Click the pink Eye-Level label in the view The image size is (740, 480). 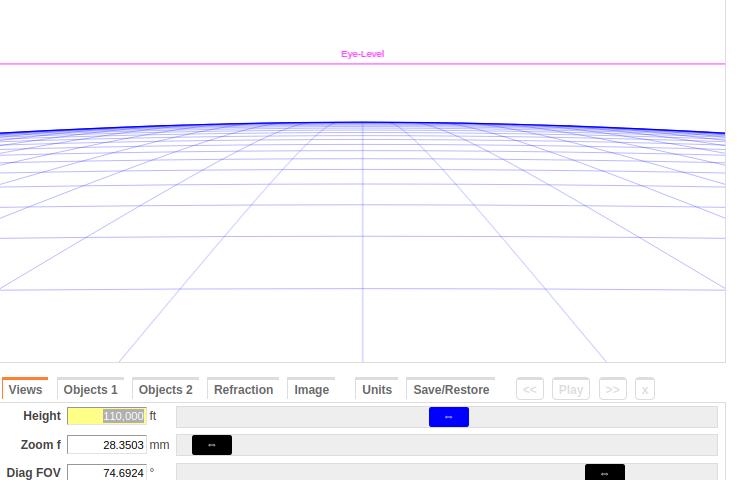click(362, 54)
